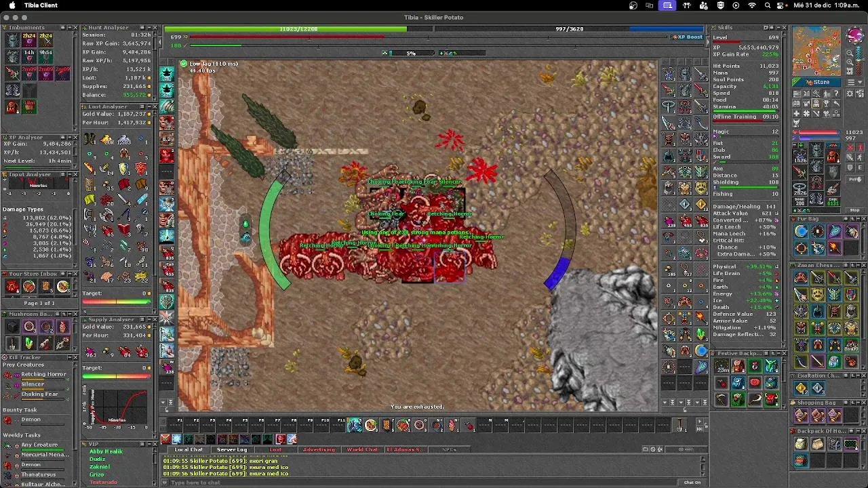Open the Loot chat tab

coord(275,449)
